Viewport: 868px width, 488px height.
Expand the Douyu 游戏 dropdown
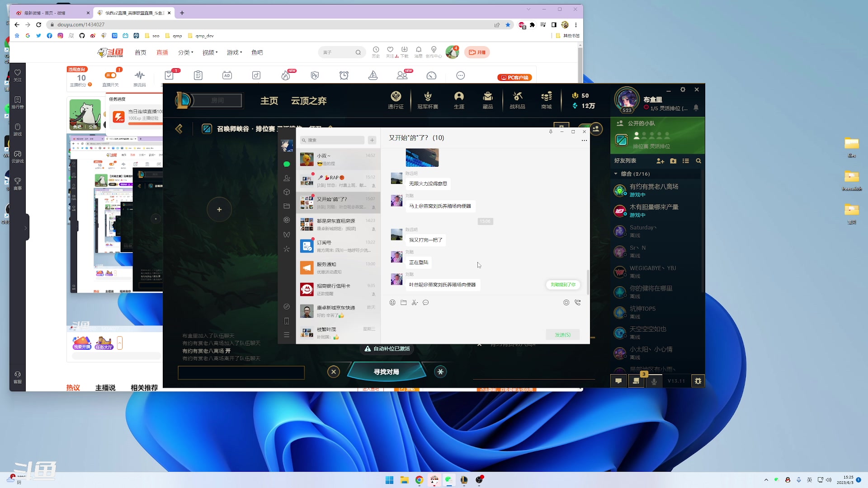pyautogui.click(x=235, y=52)
